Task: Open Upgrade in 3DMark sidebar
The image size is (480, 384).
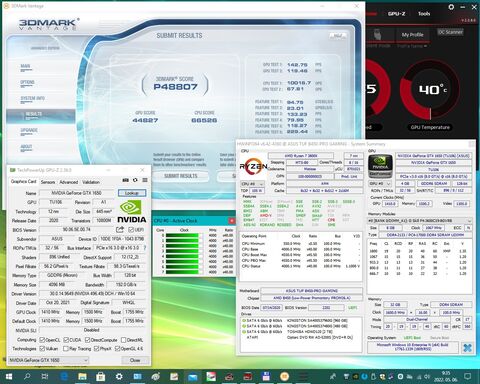Action: (29, 131)
